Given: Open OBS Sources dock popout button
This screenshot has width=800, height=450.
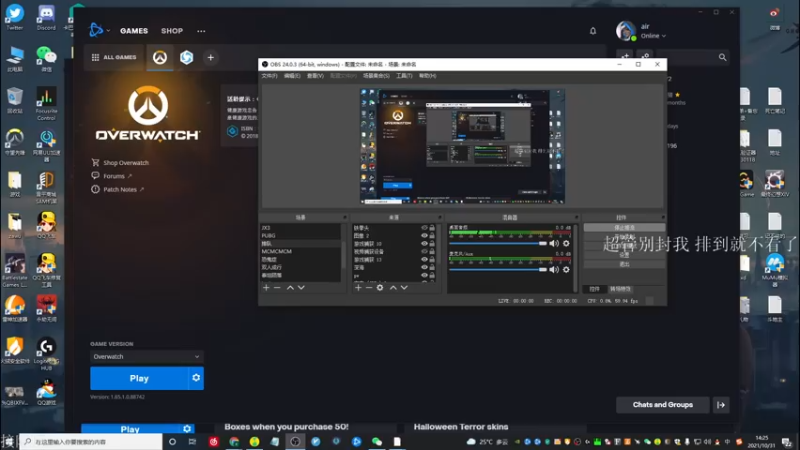Looking at the screenshot, I should [x=438, y=217].
